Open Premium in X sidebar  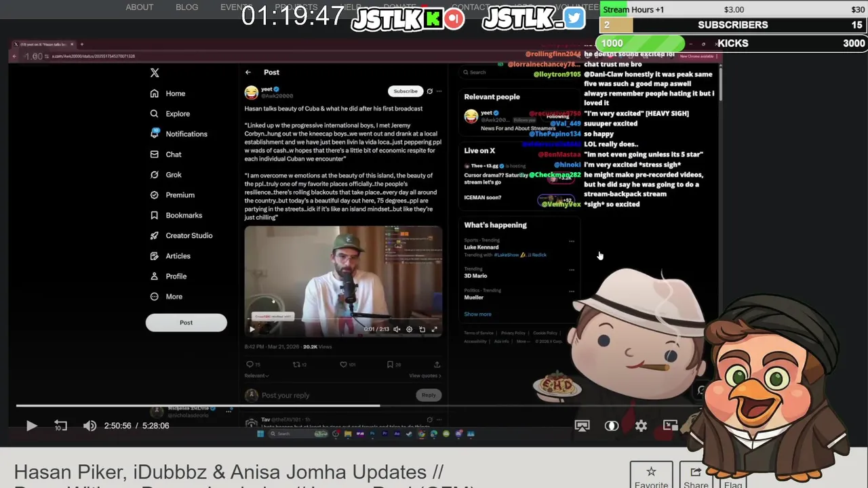pyautogui.click(x=172, y=195)
